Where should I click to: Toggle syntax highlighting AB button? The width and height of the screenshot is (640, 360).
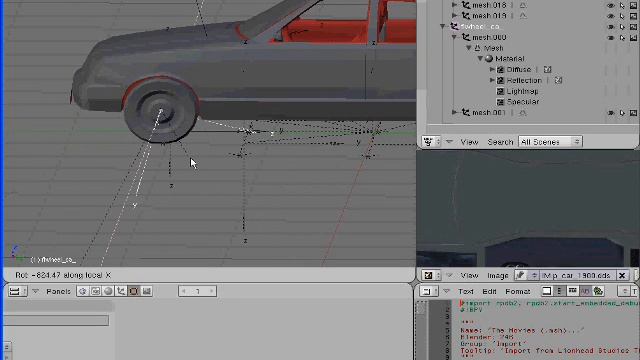pyautogui.click(x=585, y=291)
